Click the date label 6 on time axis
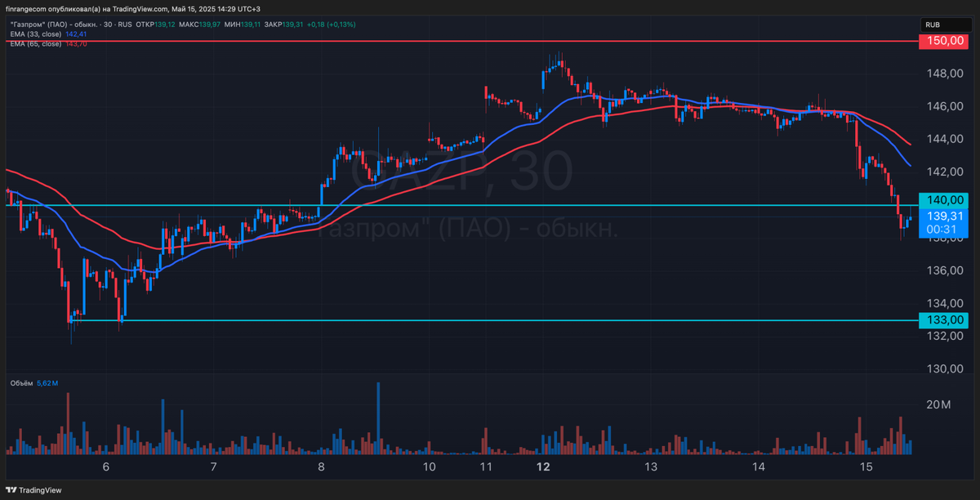The width and height of the screenshot is (980, 500). [105, 467]
